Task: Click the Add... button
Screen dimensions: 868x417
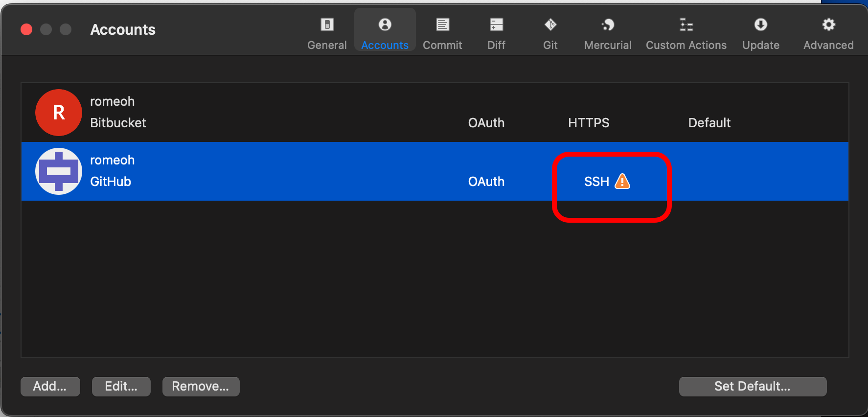Action: point(50,387)
